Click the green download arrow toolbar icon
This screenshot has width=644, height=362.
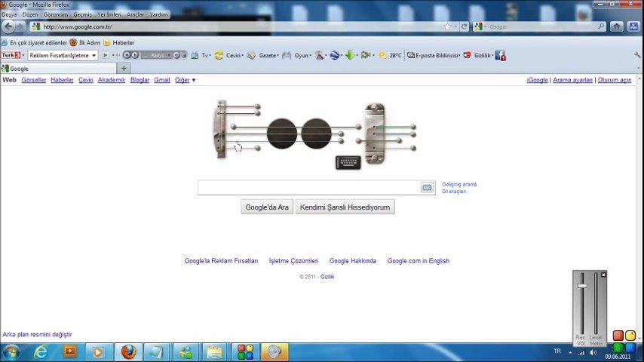[x=349, y=55]
